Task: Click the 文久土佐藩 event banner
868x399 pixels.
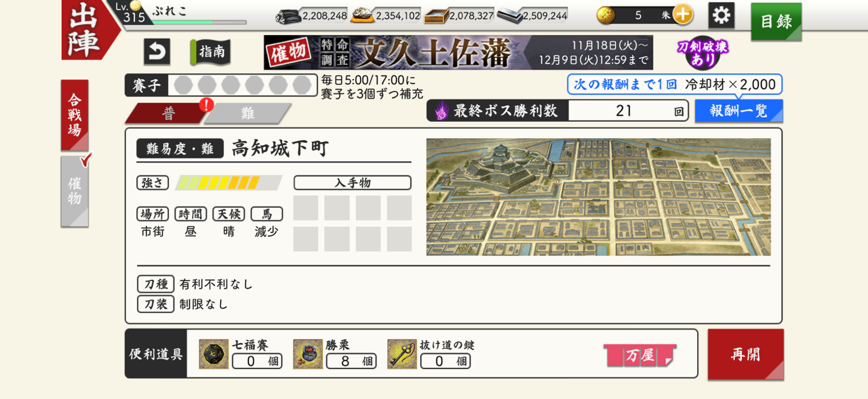Action: [x=458, y=53]
